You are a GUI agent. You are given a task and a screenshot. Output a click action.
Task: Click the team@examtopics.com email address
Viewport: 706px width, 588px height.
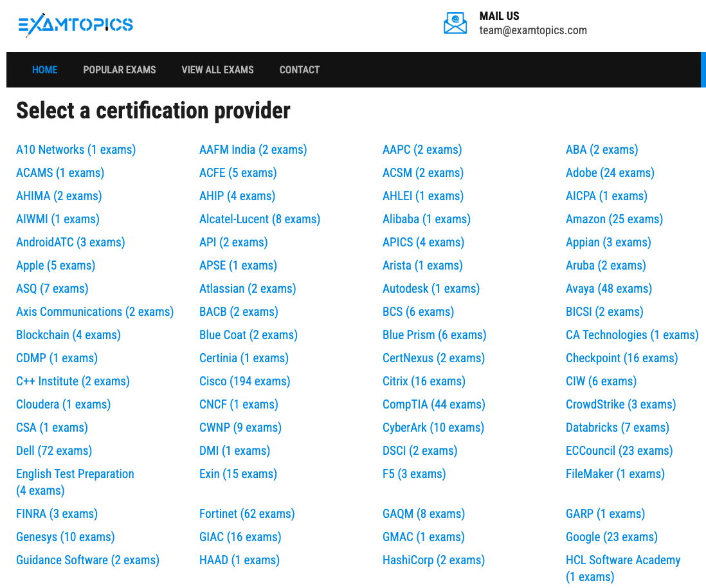coord(532,30)
